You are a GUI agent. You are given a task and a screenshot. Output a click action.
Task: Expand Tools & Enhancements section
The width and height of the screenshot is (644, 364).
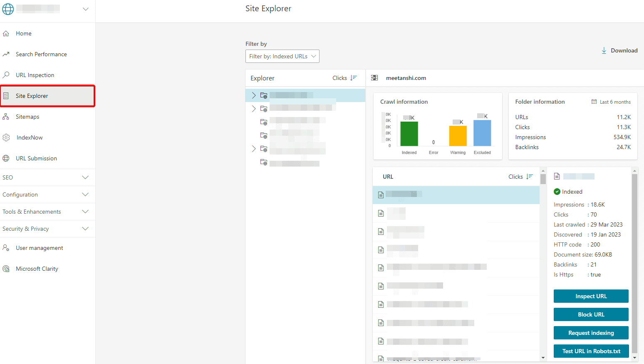[85, 212]
